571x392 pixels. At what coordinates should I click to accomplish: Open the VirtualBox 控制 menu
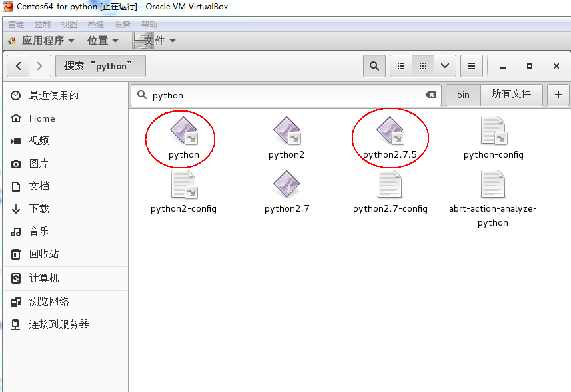click(x=43, y=25)
